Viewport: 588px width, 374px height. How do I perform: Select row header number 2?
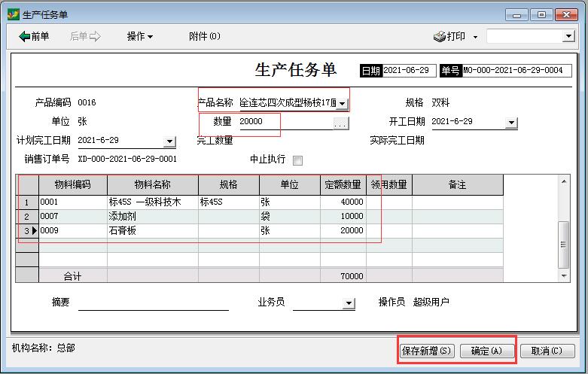pos(27,217)
